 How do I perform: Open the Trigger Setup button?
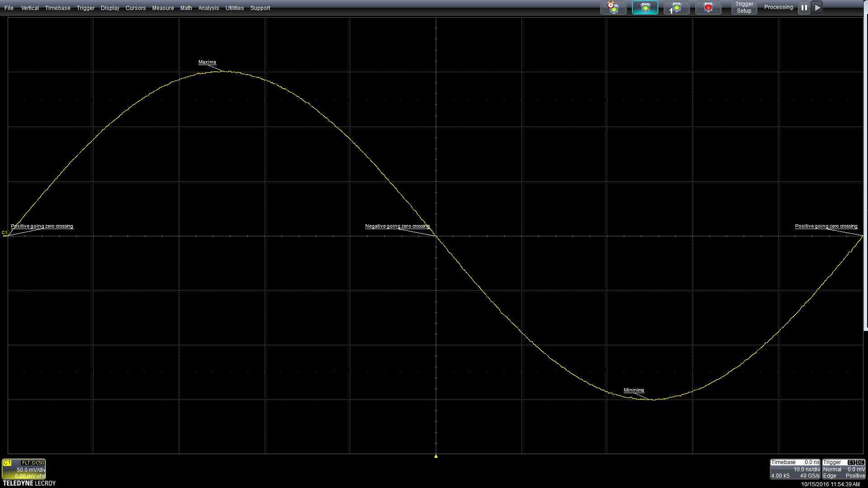744,7
